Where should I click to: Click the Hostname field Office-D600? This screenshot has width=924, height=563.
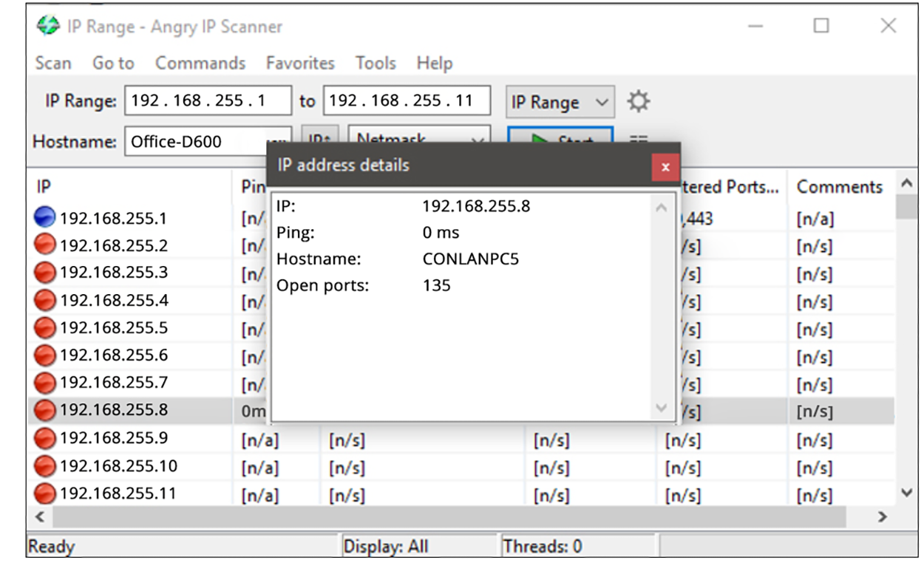click(196, 141)
